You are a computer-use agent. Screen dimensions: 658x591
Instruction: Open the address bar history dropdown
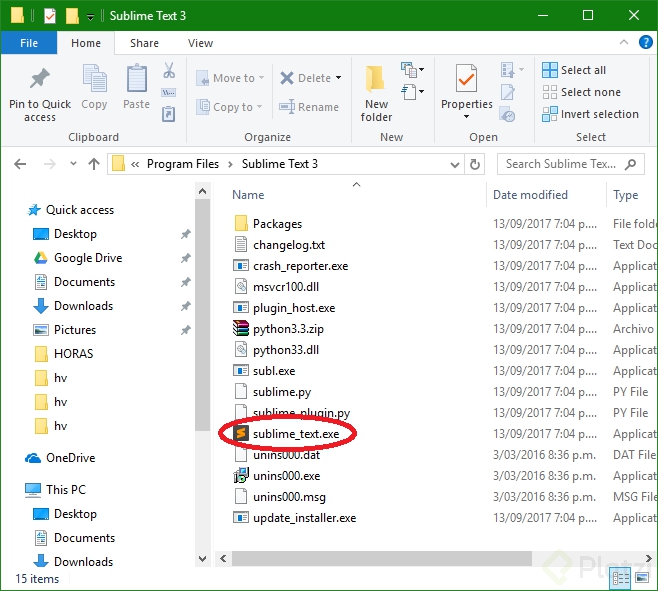[454, 165]
